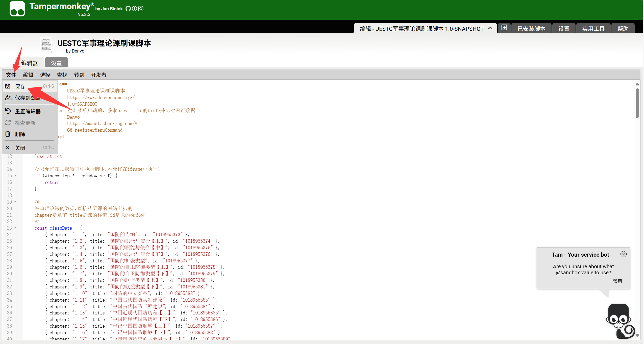Collapse classData fold at line 23
The image size is (644, 344).
point(15,228)
